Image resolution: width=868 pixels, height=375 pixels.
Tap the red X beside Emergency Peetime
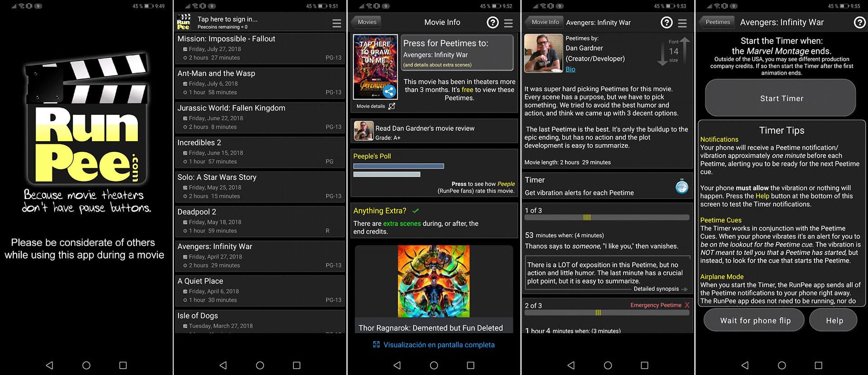coord(687,305)
